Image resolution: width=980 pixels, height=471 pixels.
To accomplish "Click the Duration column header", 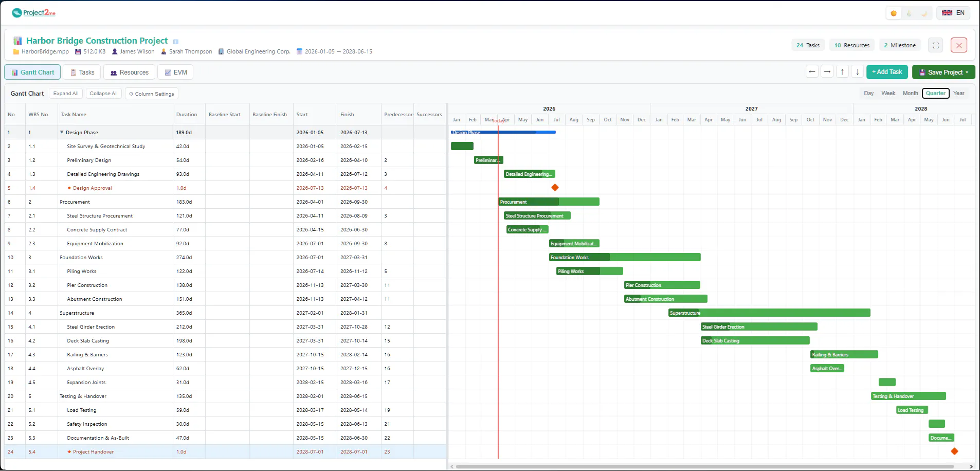I will pos(189,115).
